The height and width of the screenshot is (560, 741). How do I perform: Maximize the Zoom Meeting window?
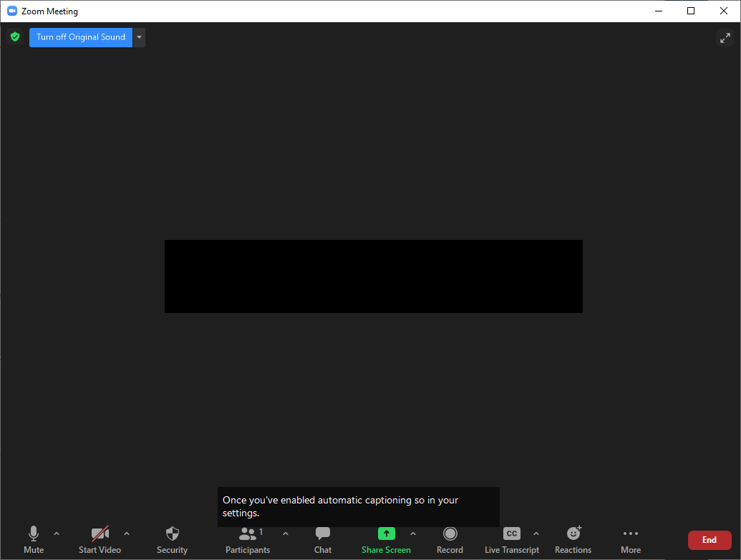pyautogui.click(x=691, y=11)
